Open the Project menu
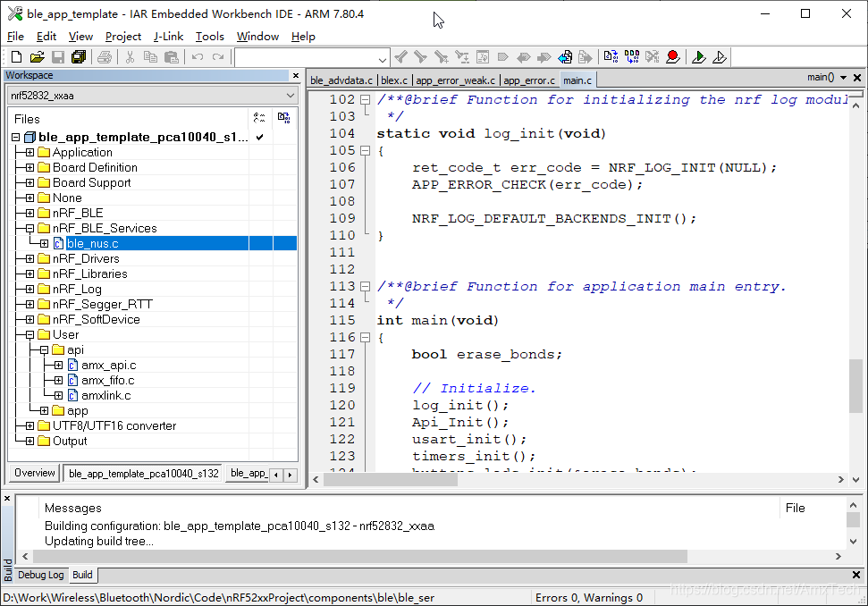Screen dimensions: 868x606 click(x=122, y=37)
